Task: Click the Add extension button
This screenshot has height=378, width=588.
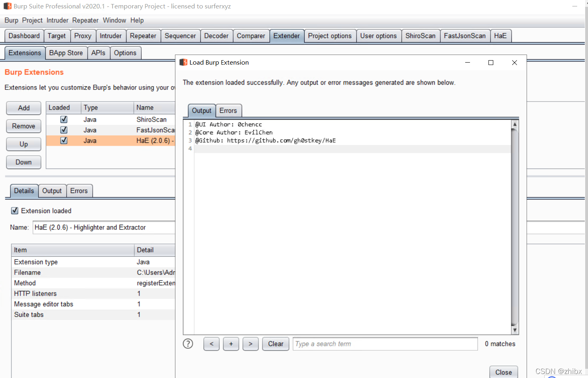Action: point(24,108)
